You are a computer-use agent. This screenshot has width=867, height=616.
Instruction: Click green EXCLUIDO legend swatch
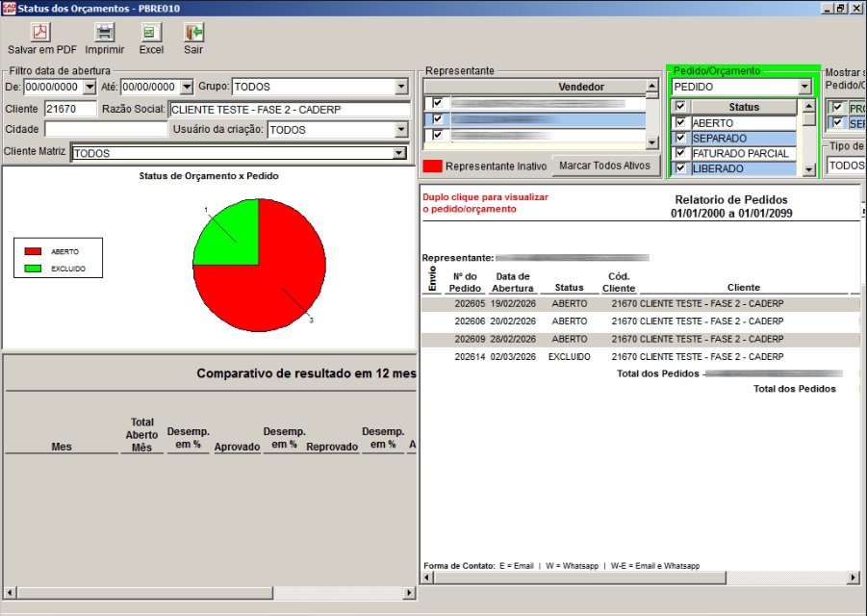(33, 269)
